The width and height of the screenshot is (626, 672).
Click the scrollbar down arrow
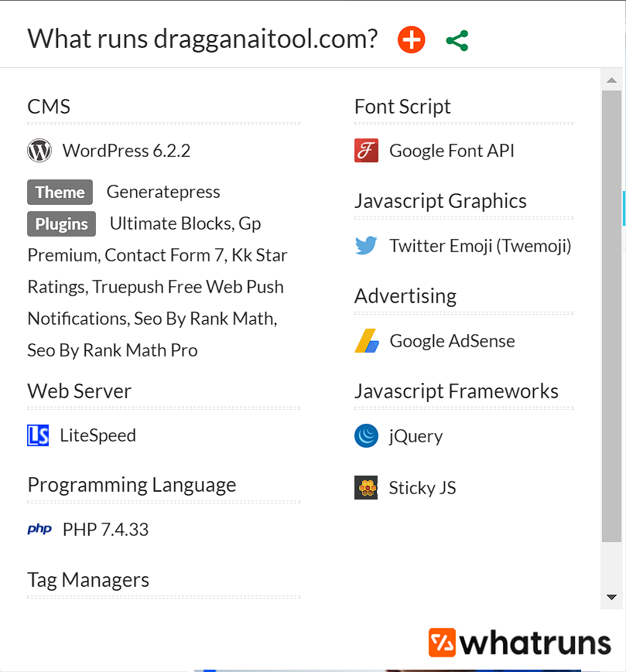612,597
